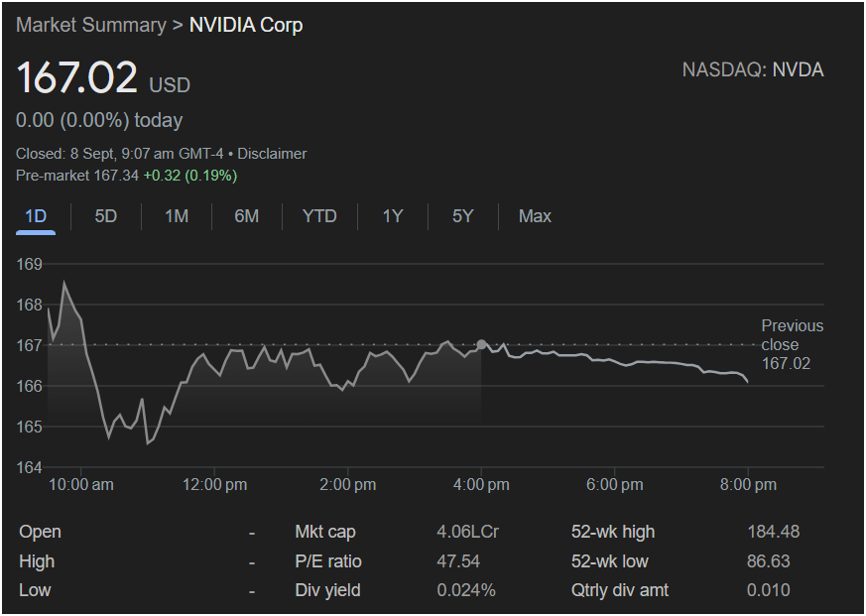Click the 164 price axis label
The width and height of the screenshot is (866, 616).
[30, 467]
